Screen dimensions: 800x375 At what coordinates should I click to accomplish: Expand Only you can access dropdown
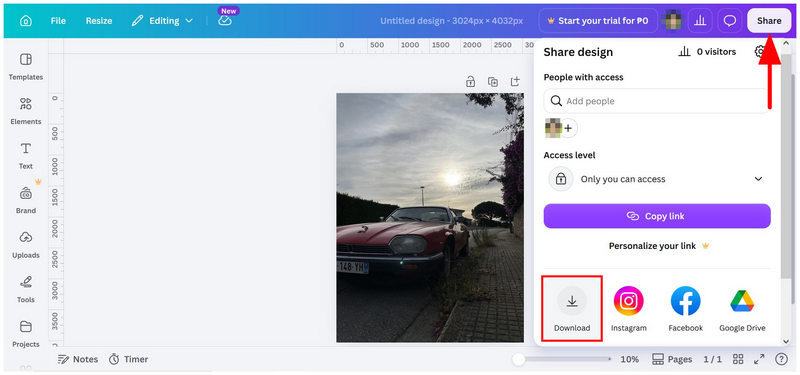tap(657, 179)
